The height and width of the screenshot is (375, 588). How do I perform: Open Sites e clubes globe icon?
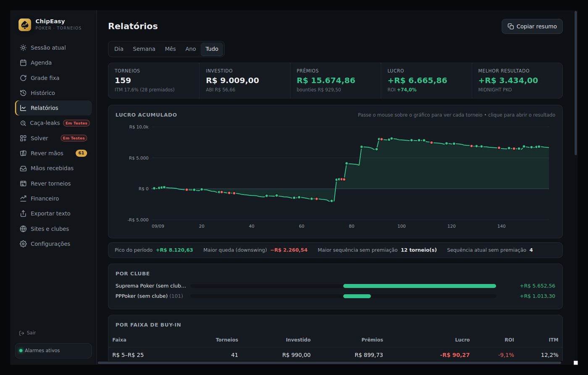[23, 229]
